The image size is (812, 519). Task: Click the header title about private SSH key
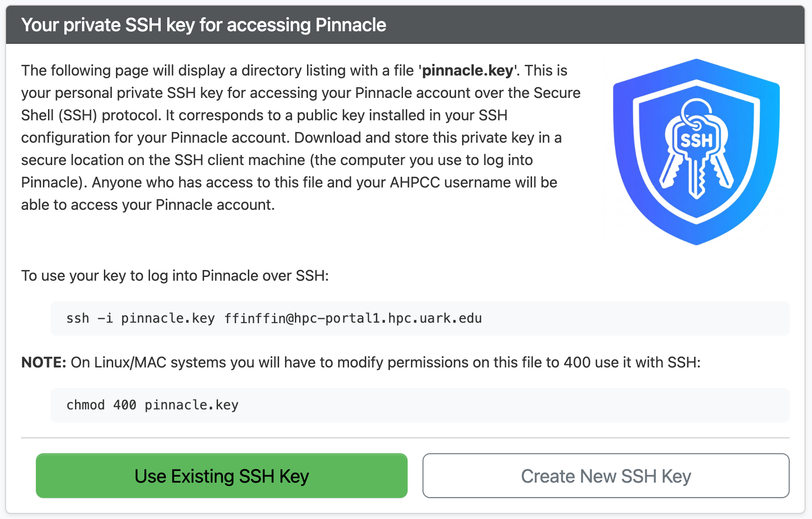(x=204, y=25)
